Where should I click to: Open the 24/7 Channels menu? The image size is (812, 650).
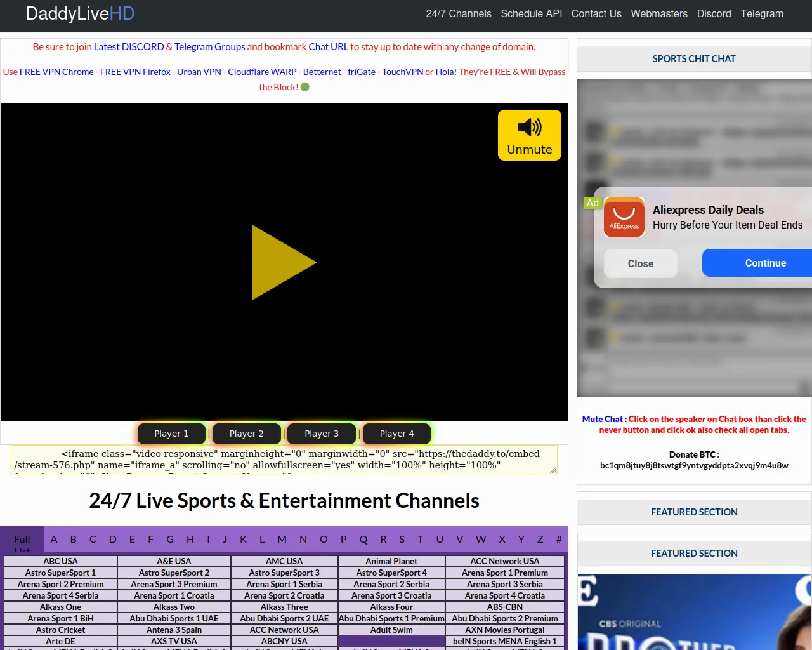[459, 13]
